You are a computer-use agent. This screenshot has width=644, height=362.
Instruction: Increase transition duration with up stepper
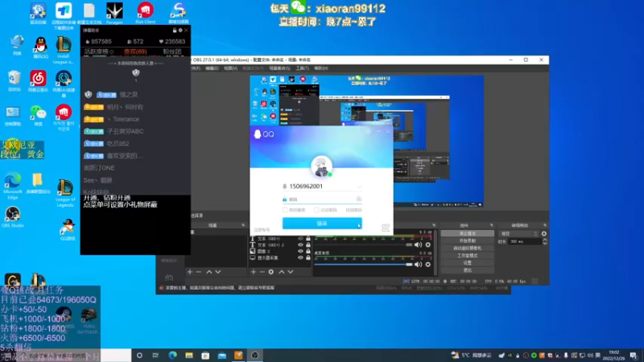pyautogui.click(x=545, y=240)
